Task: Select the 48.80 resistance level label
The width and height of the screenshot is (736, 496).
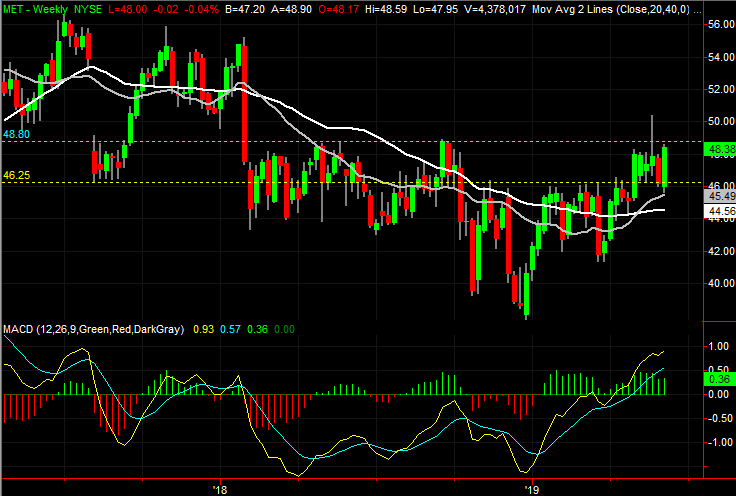Action: [15, 133]
